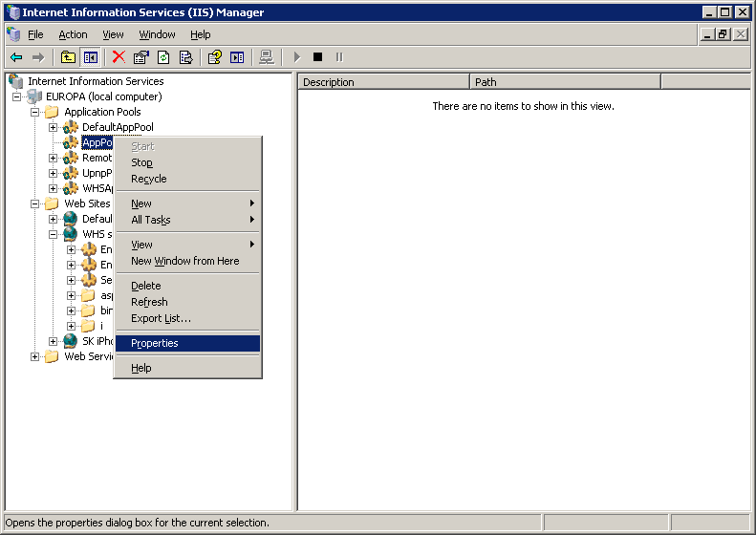Open Properties via toolbar icon
Screen dimensions: 756x535
(x=140, y=57)
